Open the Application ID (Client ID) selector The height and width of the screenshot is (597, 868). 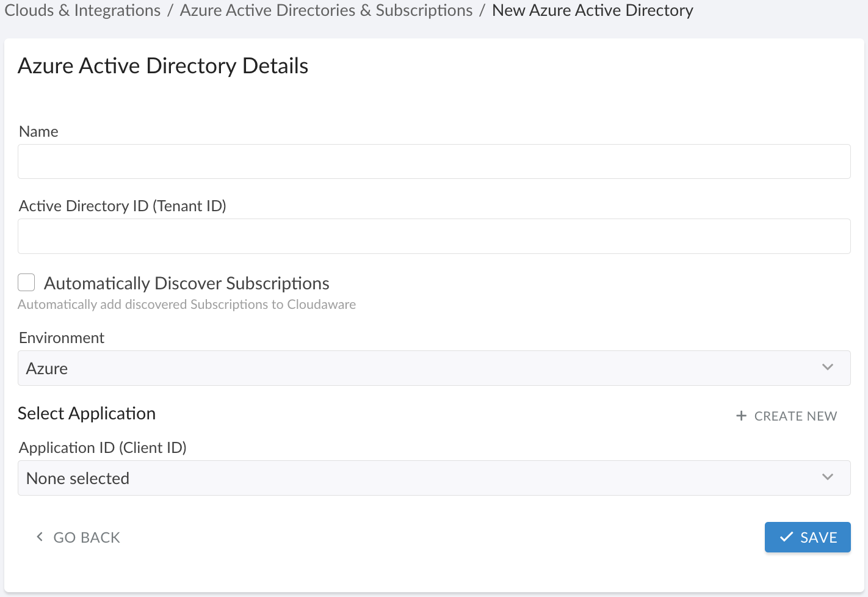tap(433, 477)
